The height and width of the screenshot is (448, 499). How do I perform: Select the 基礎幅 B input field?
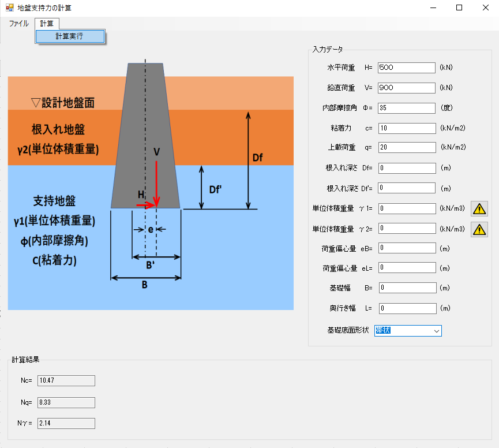tap(406, 288)
